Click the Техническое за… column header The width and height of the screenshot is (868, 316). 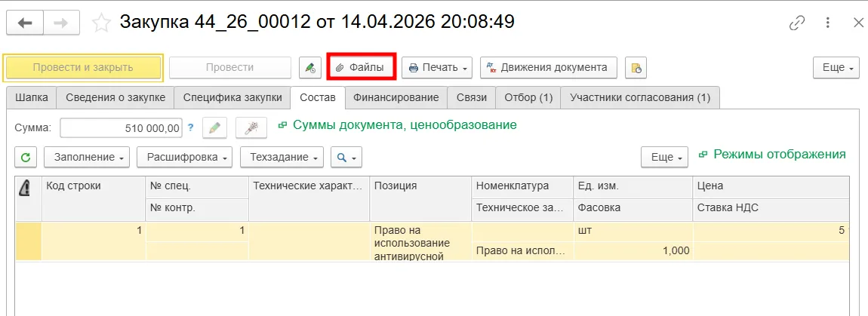pyautogui.click(x=522, y=209)
